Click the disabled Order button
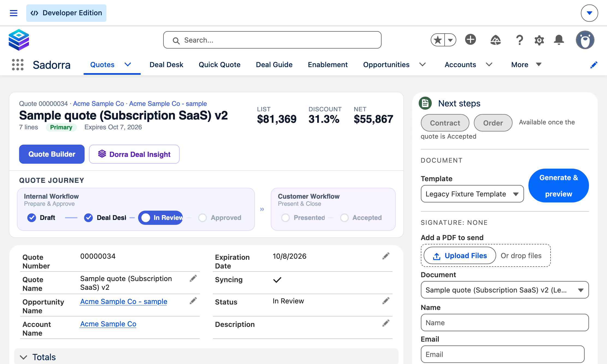Screen dimensions: 607x364 click(493, 123)
